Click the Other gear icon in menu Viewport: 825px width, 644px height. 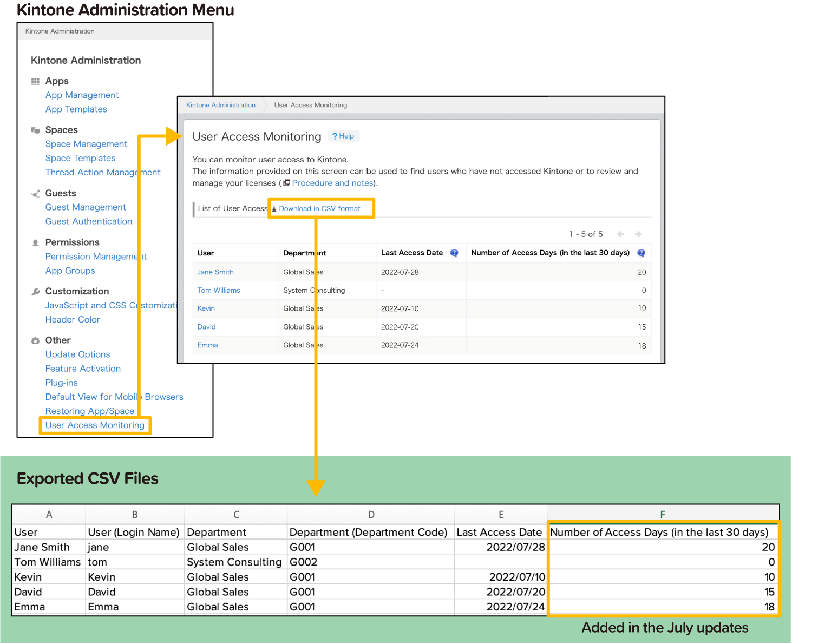tap(35, 340)
